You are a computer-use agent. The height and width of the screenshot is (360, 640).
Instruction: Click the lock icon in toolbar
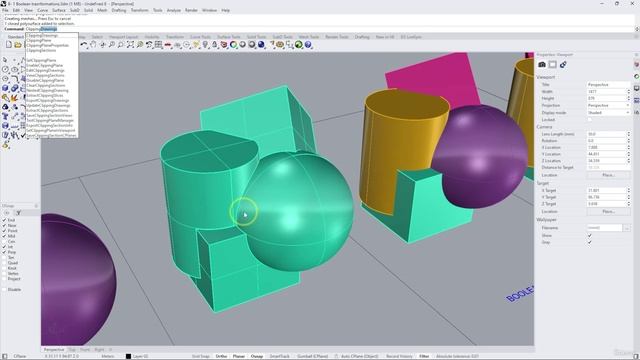tap(215, 44)
